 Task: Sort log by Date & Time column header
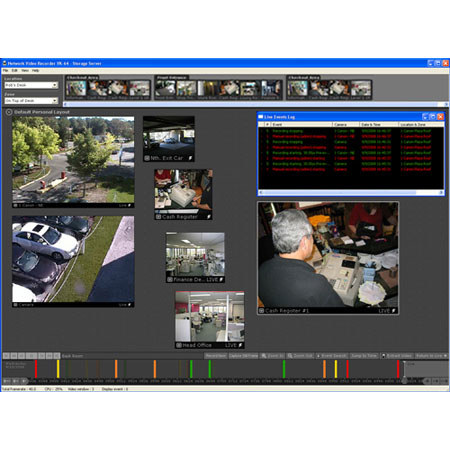379,125
